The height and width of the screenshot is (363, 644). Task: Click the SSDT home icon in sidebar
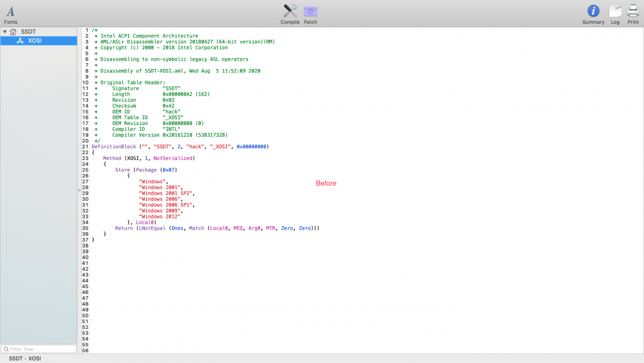(x=14, y=32)
